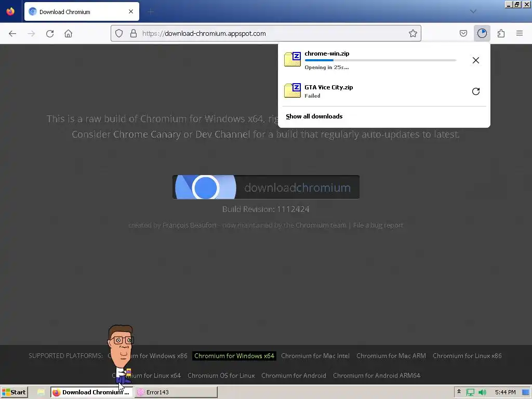Select Chromium OS for Linux

tap(221, 376)
